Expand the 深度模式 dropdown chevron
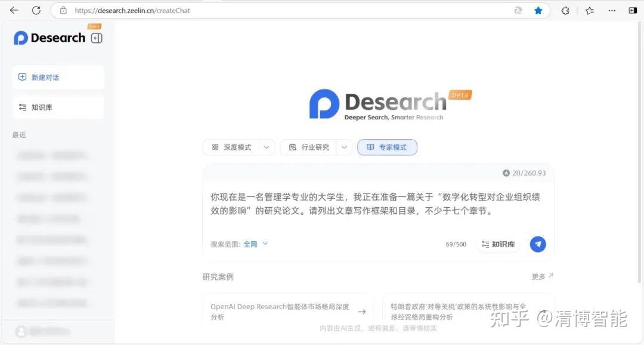This screenshot has height=345, width=644. (x=266, y=147)
